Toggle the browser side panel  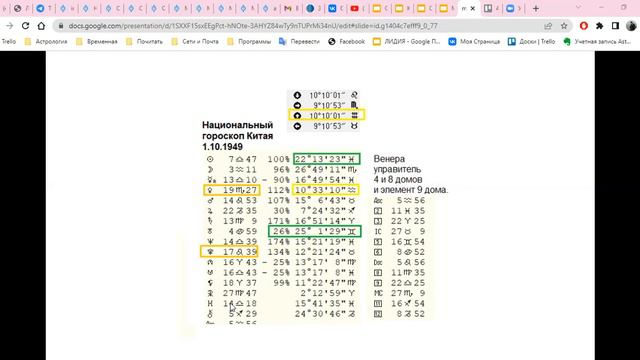[x=615, y=26]
